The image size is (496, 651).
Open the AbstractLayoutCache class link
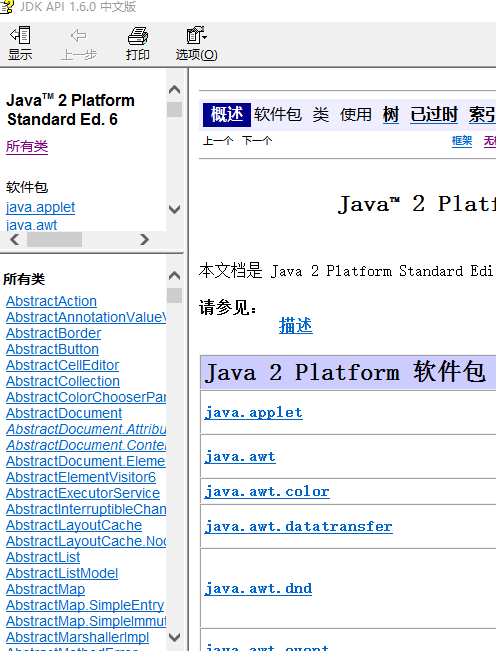tap(74, 526)
